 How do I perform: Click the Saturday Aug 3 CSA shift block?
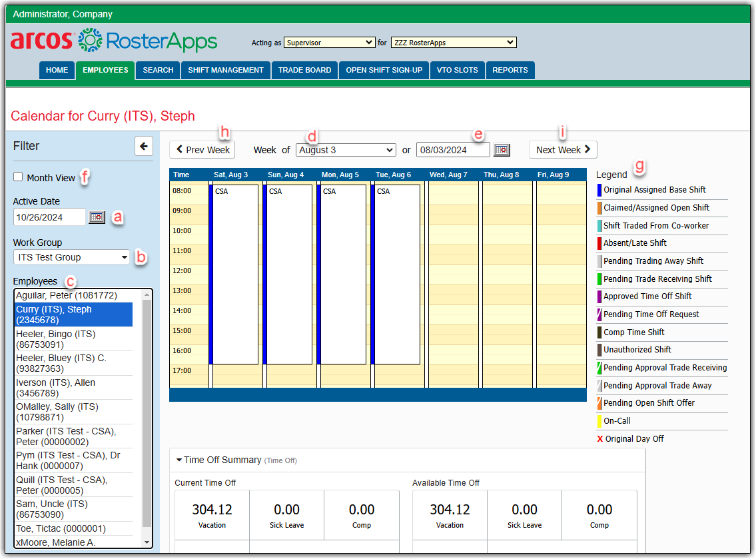(235, 273)
